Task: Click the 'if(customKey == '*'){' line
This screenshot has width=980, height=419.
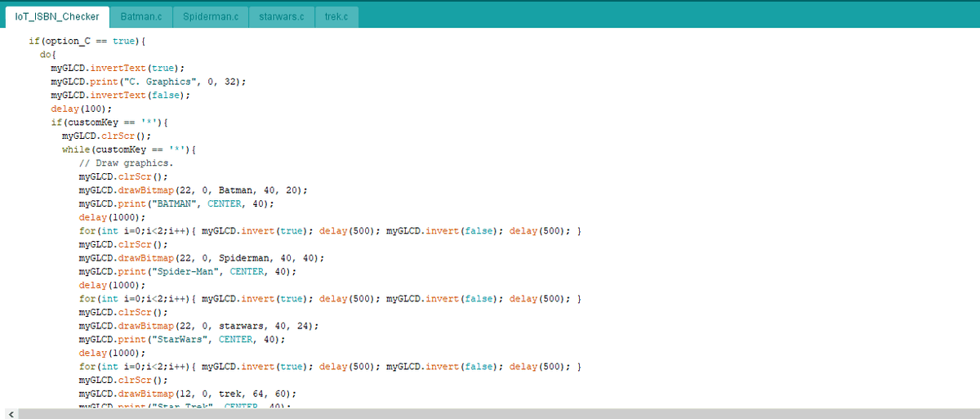Action: 109,122
